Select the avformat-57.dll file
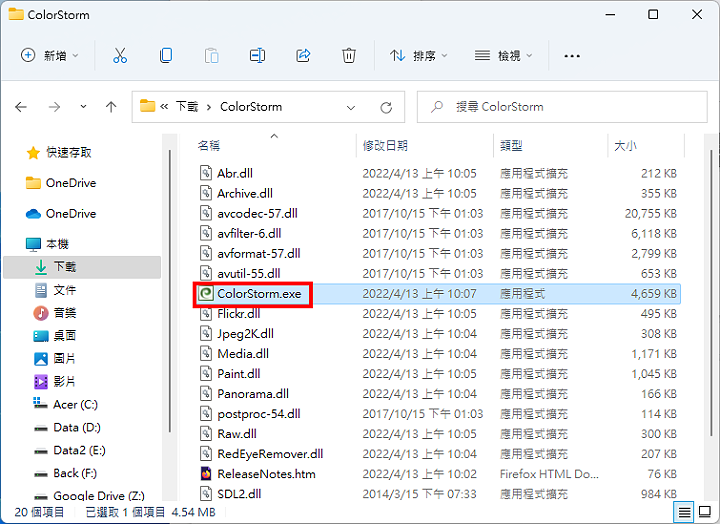The image size is (720, 524). pos(259,254)
